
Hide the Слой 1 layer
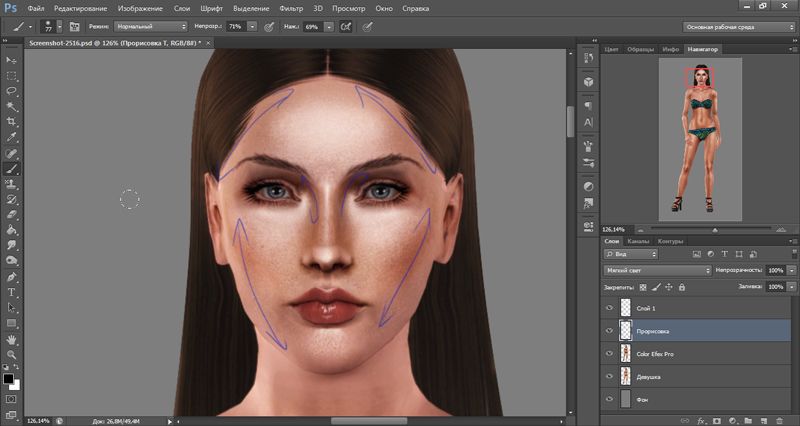tap(609, 308)
